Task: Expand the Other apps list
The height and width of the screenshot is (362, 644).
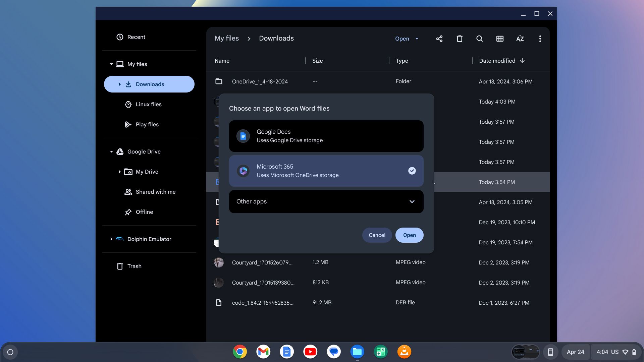Action: [x=326, y=201]
